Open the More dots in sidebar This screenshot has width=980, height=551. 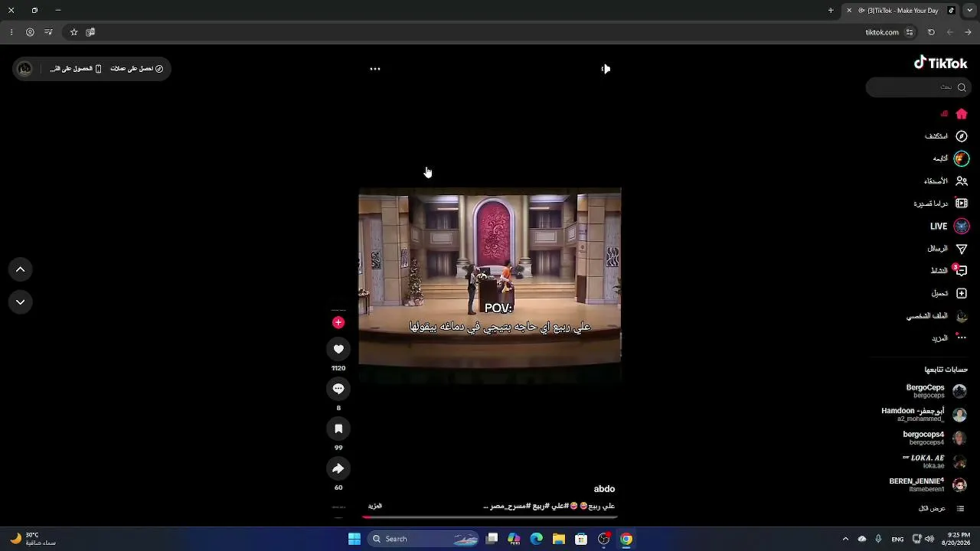click(x=962, y=337)
